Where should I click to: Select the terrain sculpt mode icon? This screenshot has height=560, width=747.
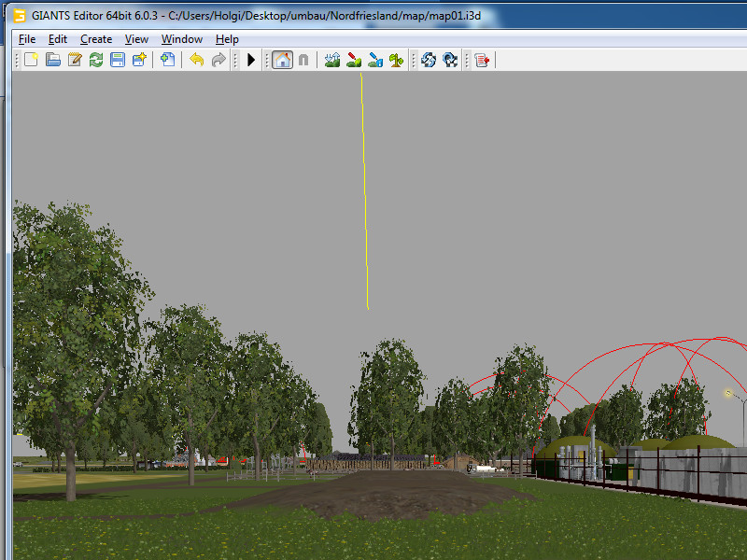[332, 60]
